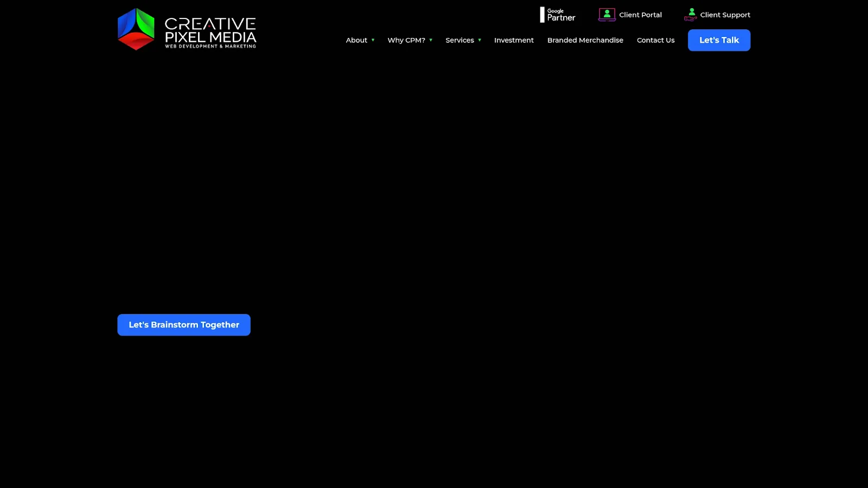
Task: Go to Branded Merchandise
Action: tap(585, 40)
